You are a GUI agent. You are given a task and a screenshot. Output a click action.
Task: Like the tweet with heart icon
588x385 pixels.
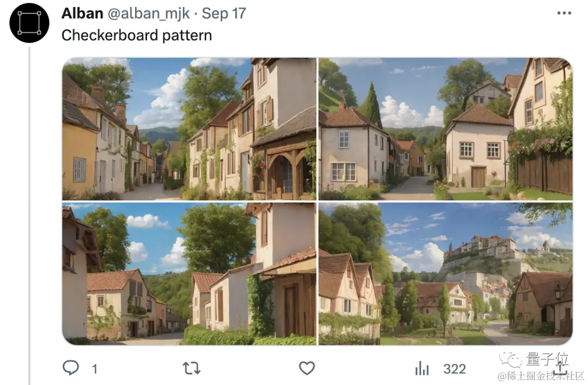(x=307, y=368)
